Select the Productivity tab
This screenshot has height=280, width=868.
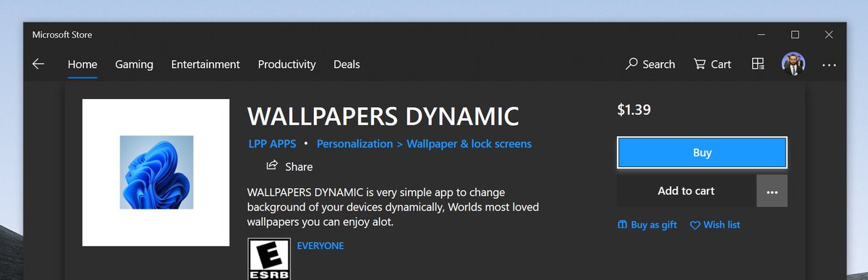286,64
